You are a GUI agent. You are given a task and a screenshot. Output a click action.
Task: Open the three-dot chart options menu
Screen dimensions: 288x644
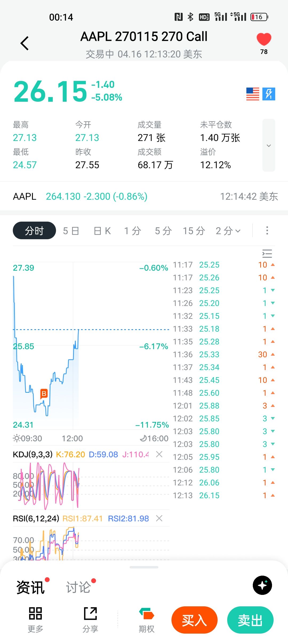267,230
